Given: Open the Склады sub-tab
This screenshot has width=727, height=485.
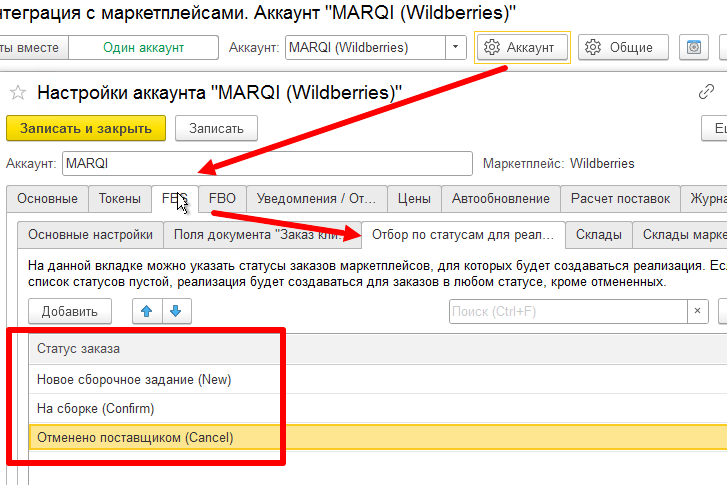Looking at the screenshot, I should [x=598, y=235].
